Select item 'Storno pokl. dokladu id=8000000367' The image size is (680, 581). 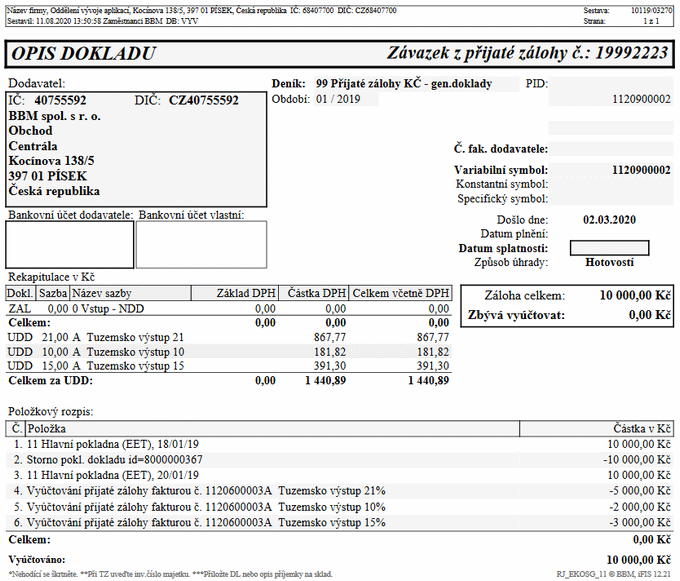tap(114, 460)
